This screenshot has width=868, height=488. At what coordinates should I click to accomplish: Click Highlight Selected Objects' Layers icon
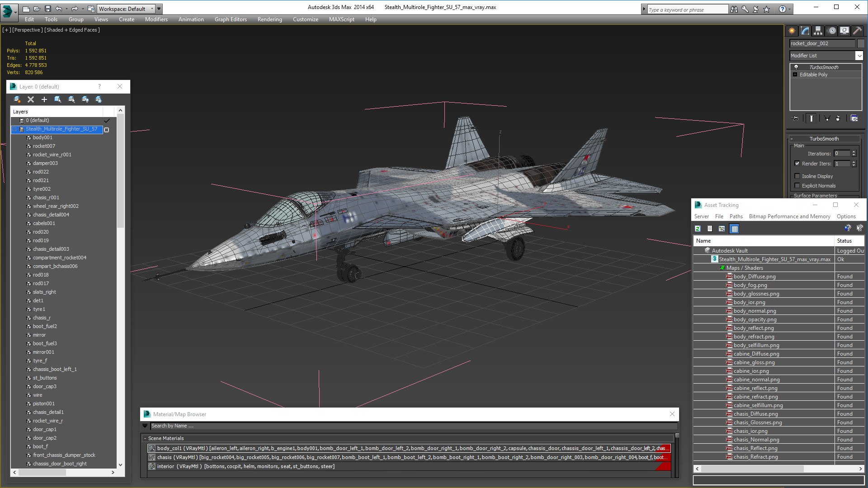71,99
